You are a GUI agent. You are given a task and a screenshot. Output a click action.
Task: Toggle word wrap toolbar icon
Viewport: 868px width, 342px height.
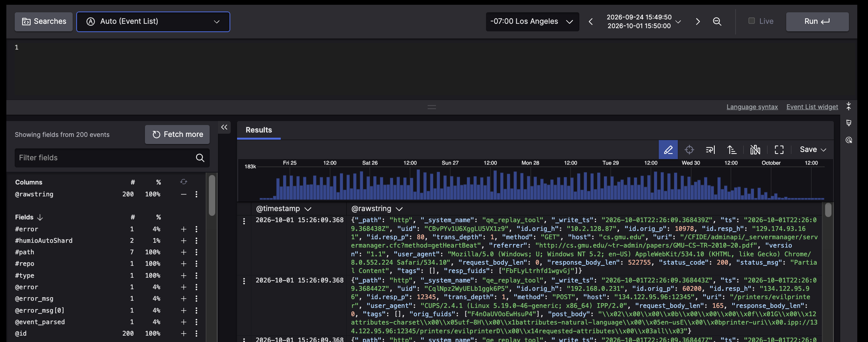[710, 150]
